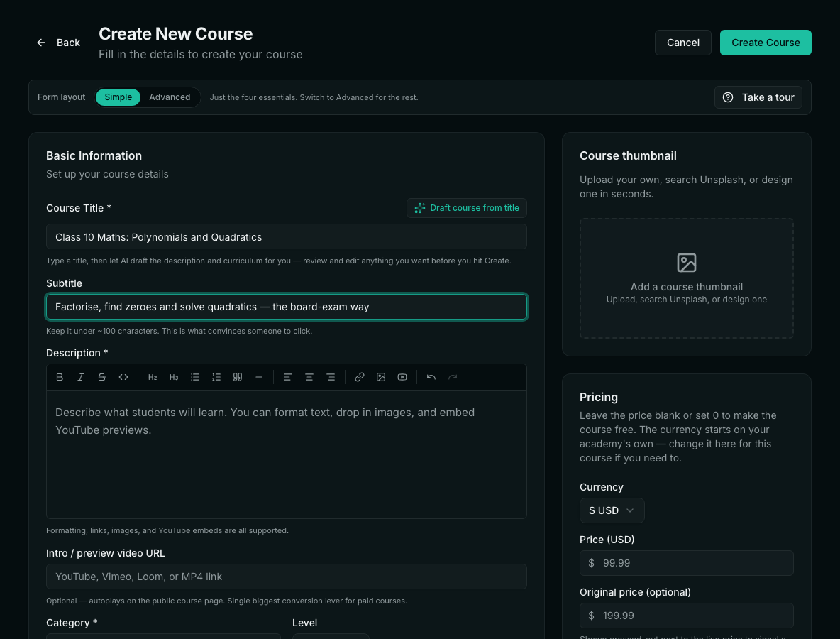
Task: Apply strikethrough formatting
Action: click(101, 378)
